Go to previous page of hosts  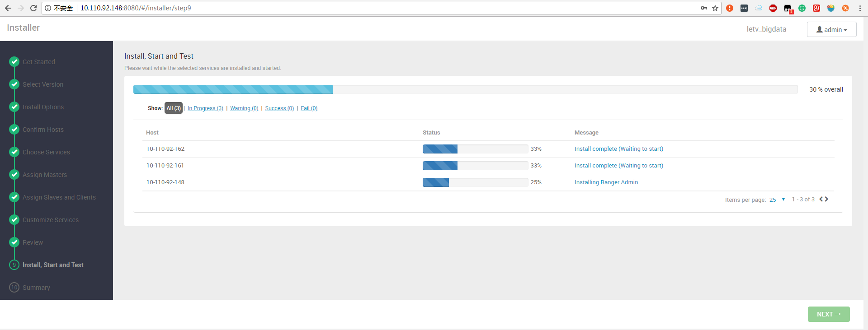[821, 199]
